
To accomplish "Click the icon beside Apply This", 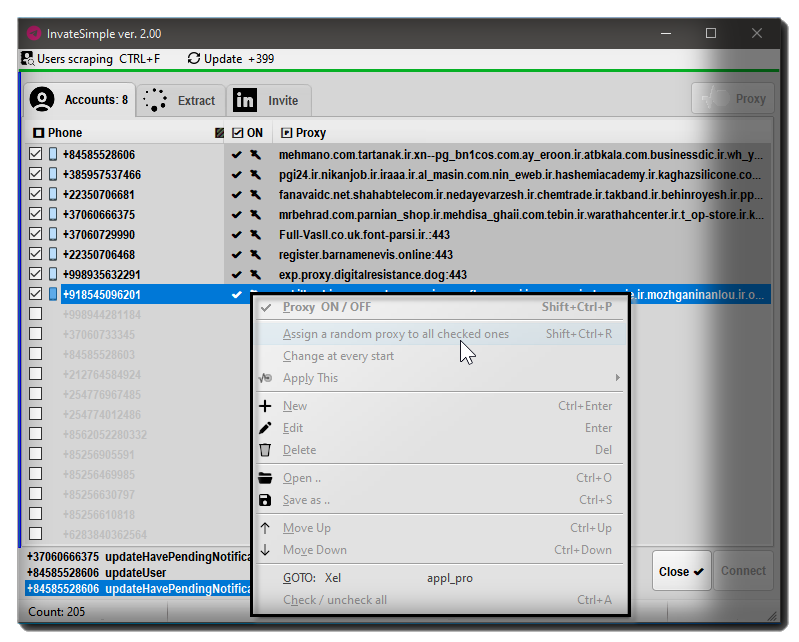I will pos(265,378).
